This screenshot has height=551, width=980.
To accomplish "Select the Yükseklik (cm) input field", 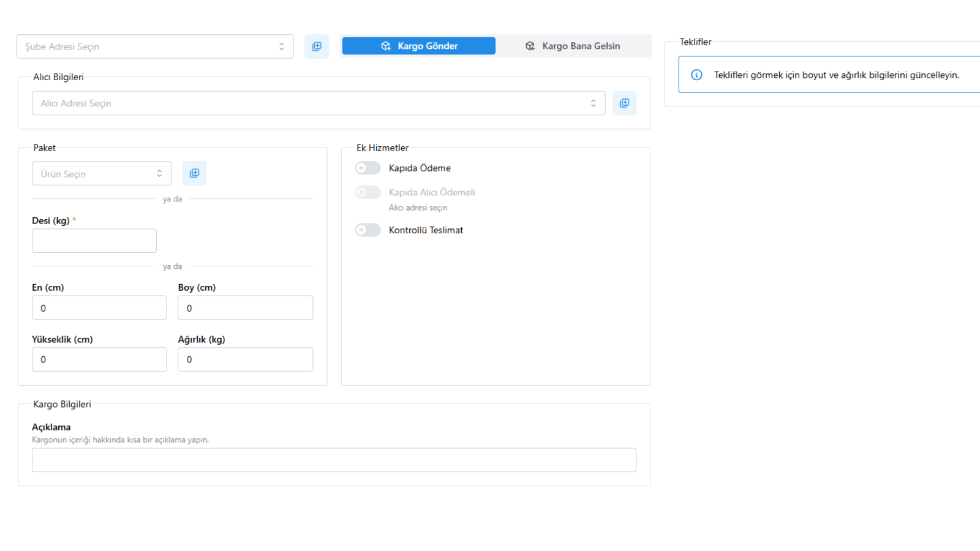I will pyautogui.click(x=99, y=359).
